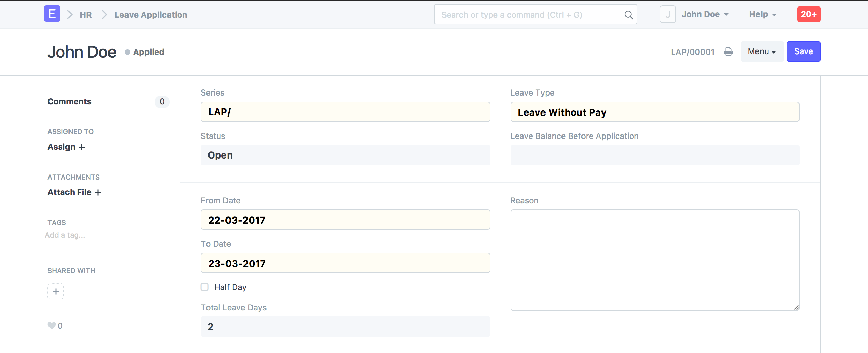This screenshot has height=353, width=868.
Task: Click Attach File to add attachment
Action: pos(74,192)
